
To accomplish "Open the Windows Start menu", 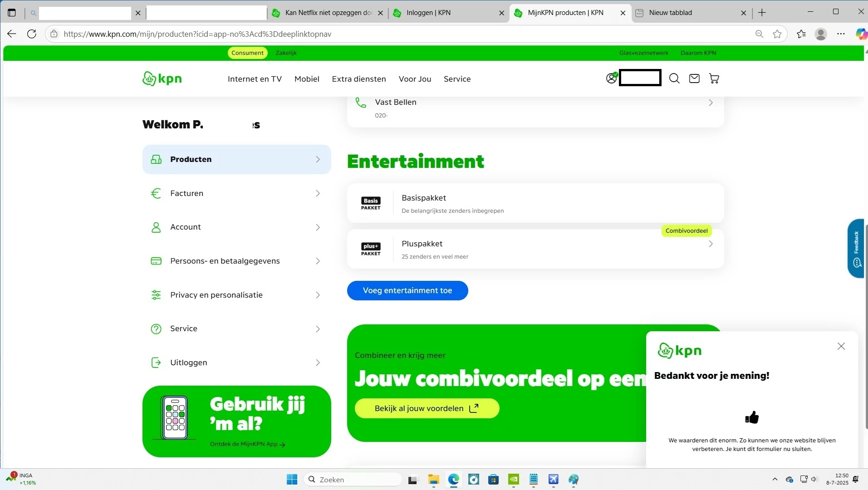I will 292,480.
